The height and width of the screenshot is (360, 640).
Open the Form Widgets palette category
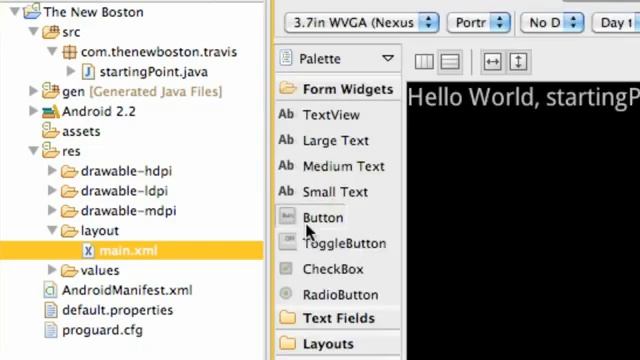tap(338, 89)
